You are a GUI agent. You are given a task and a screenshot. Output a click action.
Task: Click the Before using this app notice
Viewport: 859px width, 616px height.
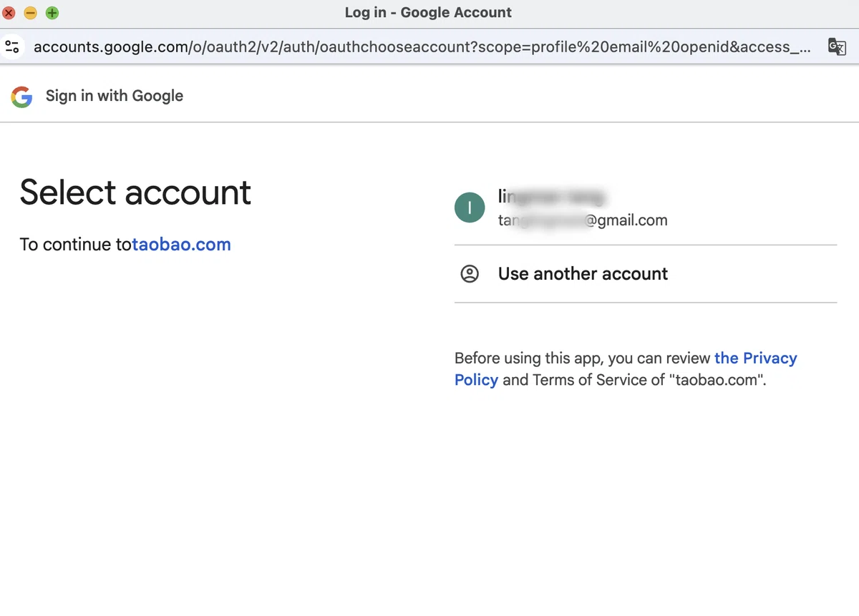[x=626, y=368]
